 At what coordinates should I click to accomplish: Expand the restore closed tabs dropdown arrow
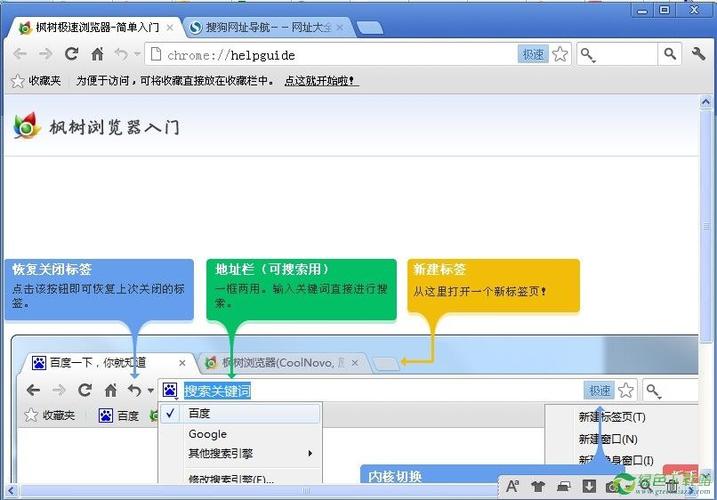[137, 55]
